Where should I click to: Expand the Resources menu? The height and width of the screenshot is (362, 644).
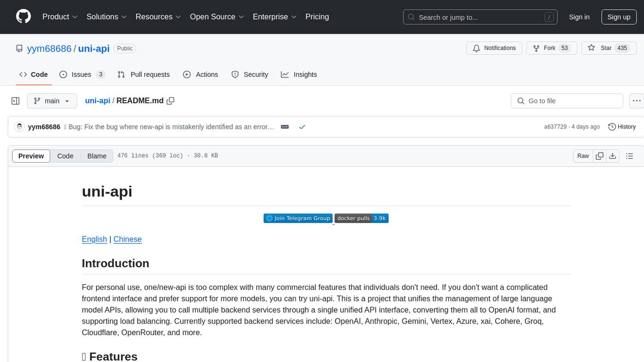pos(159,17)
